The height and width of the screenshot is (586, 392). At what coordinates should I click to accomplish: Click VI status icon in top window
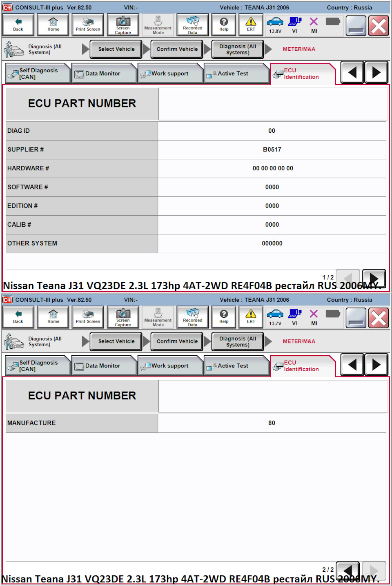(x=295, y=25)
